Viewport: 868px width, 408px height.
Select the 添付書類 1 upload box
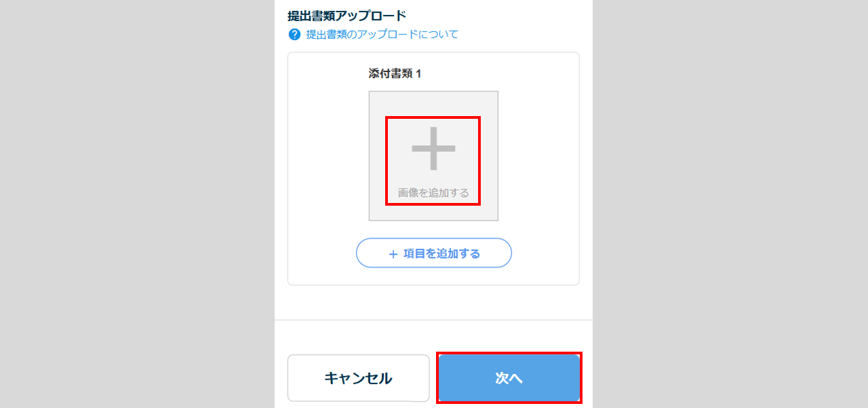coord(433,156)
